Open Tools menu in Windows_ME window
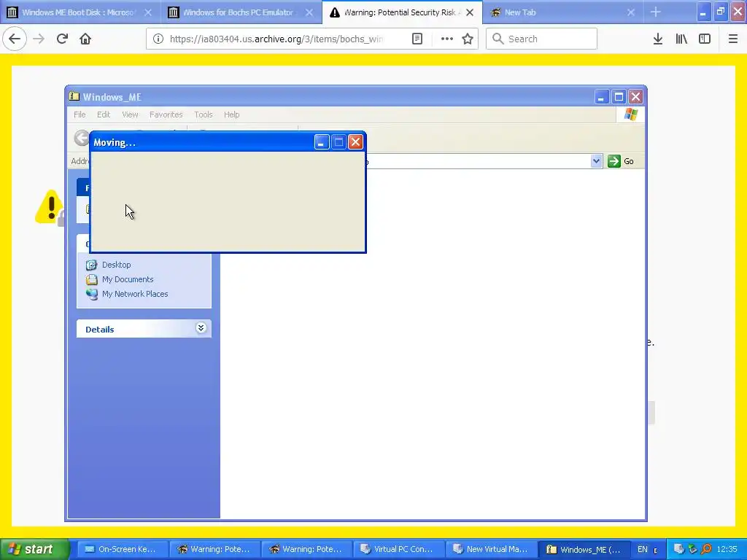The width and height of the screenshot is (747, 560). [x=203, y=114]
